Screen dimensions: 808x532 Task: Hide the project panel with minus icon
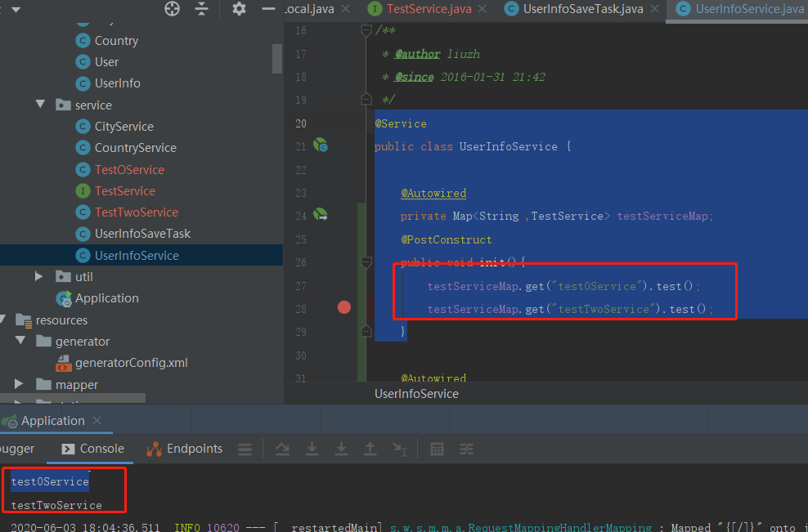click(x=268, y=8)
